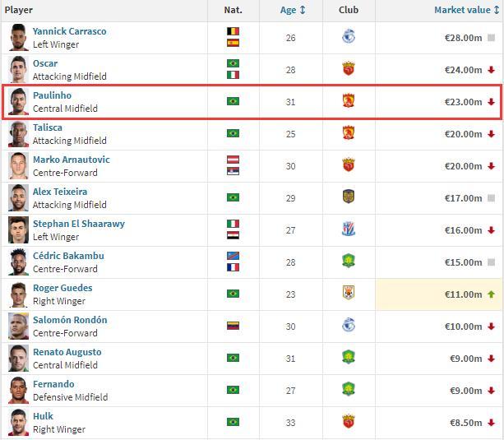Viewport: 504px width, 440px height.
Task: Click Roger Guedes' €11.00m market value
Action: tap(463, 294)
